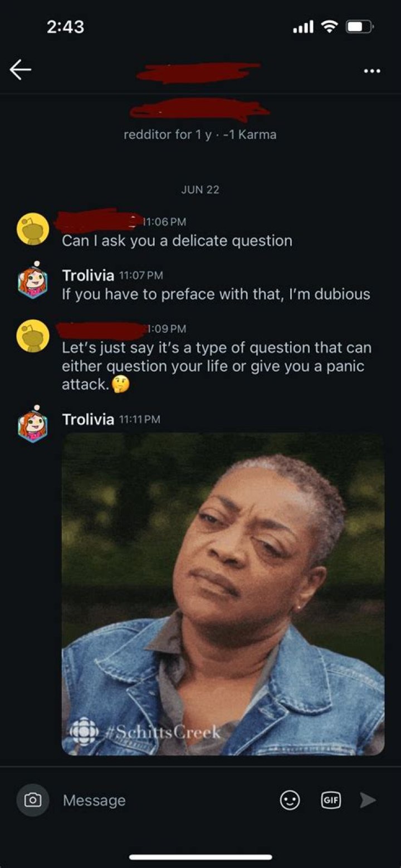Tap the redacted chat title in the header

199,73
